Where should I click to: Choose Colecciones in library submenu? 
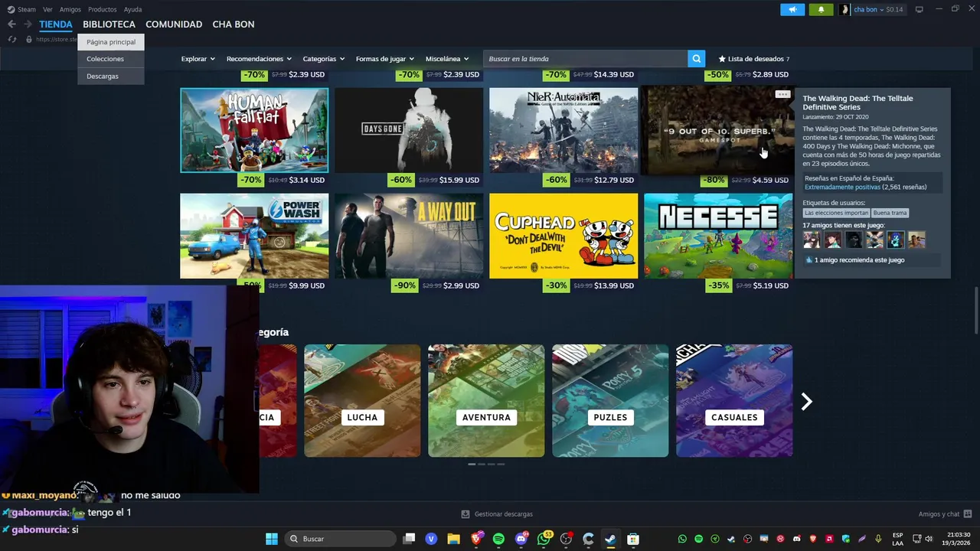click(111, 59)
